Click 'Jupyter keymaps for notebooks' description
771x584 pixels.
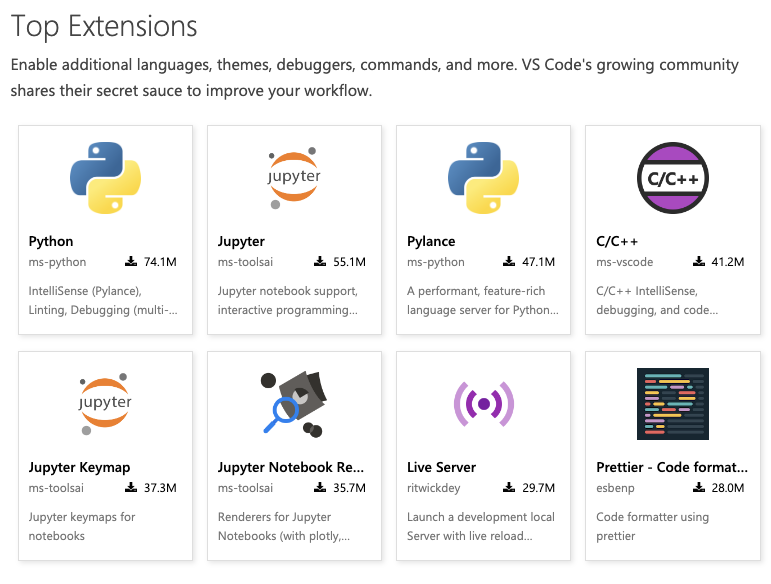tap(82, 526)
